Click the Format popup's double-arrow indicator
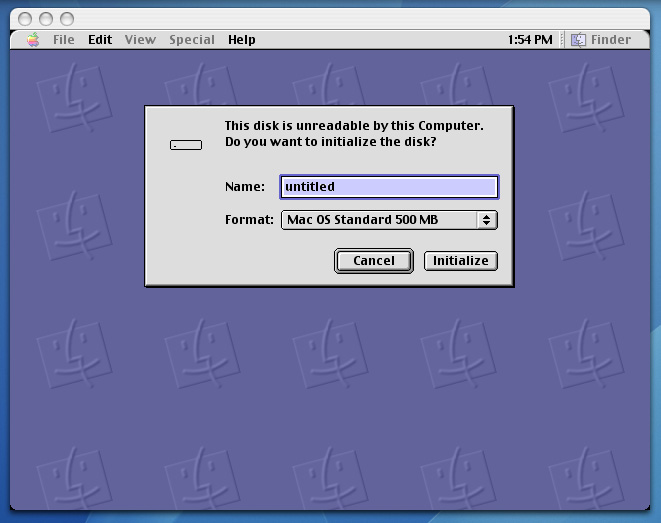This screenshot has height=523, width=661. click(x=487, y=220)
